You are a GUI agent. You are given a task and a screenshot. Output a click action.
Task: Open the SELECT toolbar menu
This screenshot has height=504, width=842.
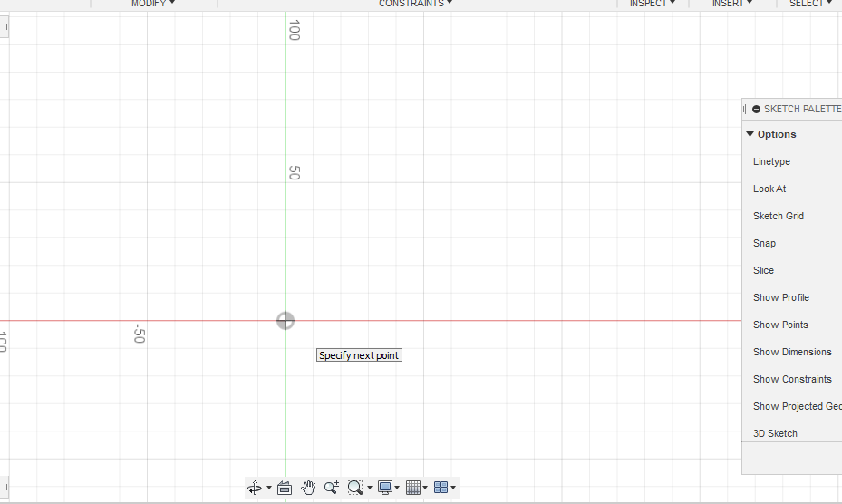(x=810, y=4)
